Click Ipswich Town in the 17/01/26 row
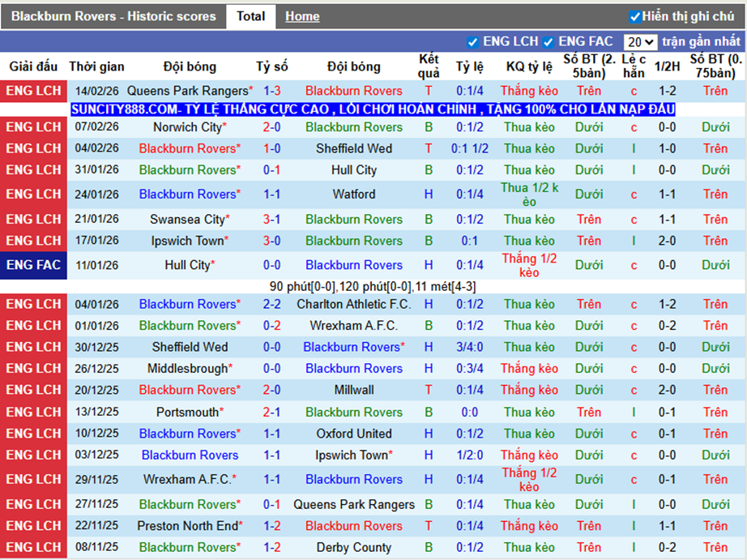The image size is (747, 560). pyautogui.click(x=187, y=242)
